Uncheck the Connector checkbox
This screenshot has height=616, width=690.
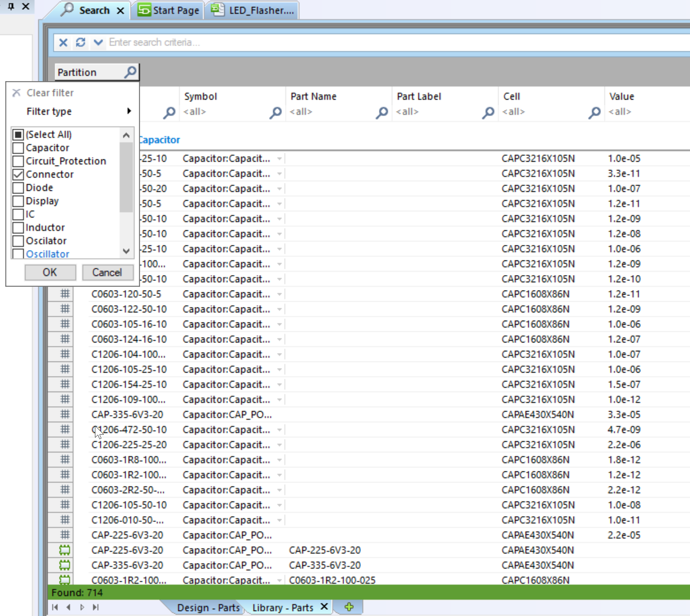18,174
